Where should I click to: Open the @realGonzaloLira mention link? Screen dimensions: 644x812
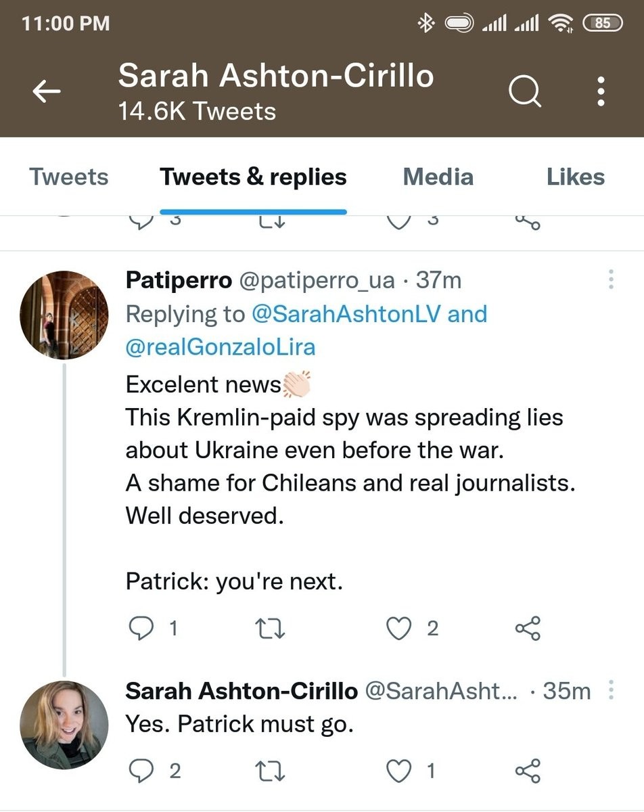221,347
